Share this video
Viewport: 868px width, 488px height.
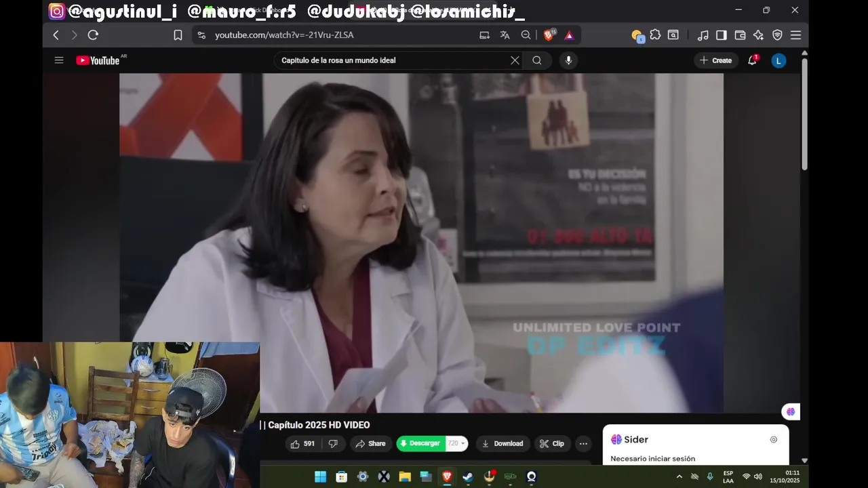pyautogui.click(x=371, y=444)
